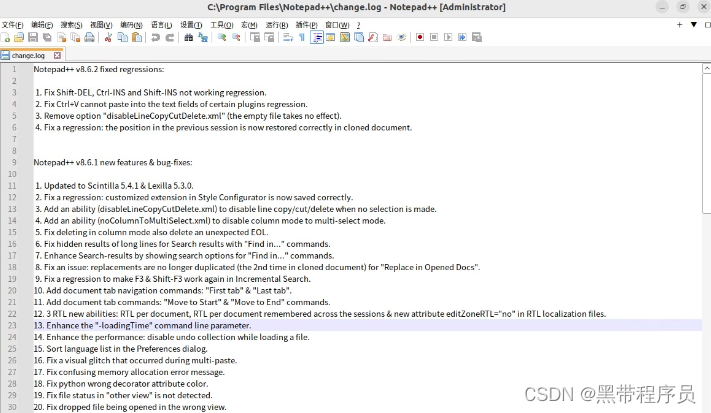Open the 宏(M) menu
The image size is (711, 413).
pyautogui.click(x=249, y=25)
